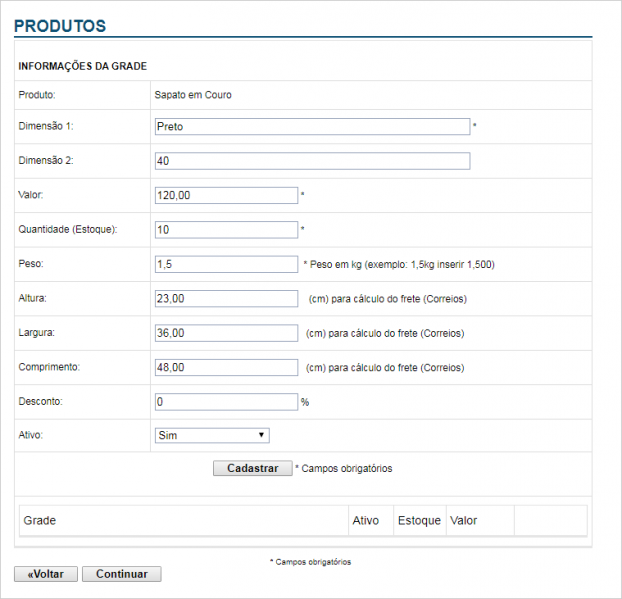Click the Continuar button
The height and width of the screenshot is (599, 622).
click(121, 574)
